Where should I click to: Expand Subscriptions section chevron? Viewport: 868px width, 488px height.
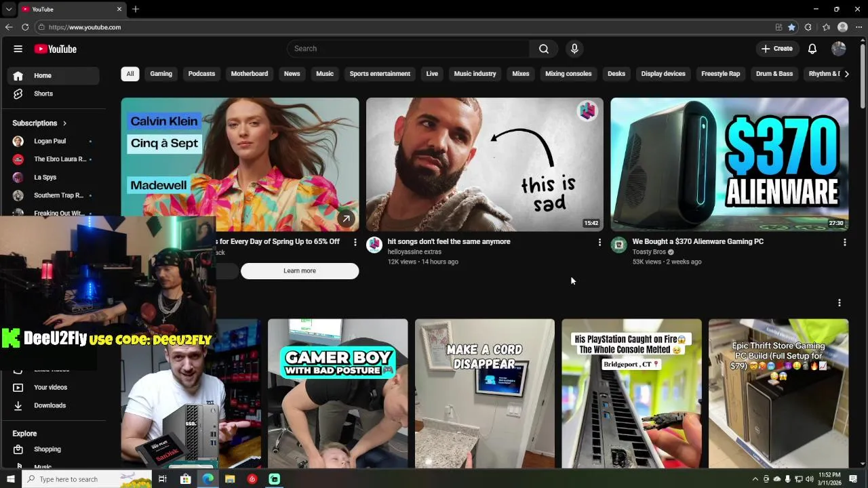(x=64, y=123)
